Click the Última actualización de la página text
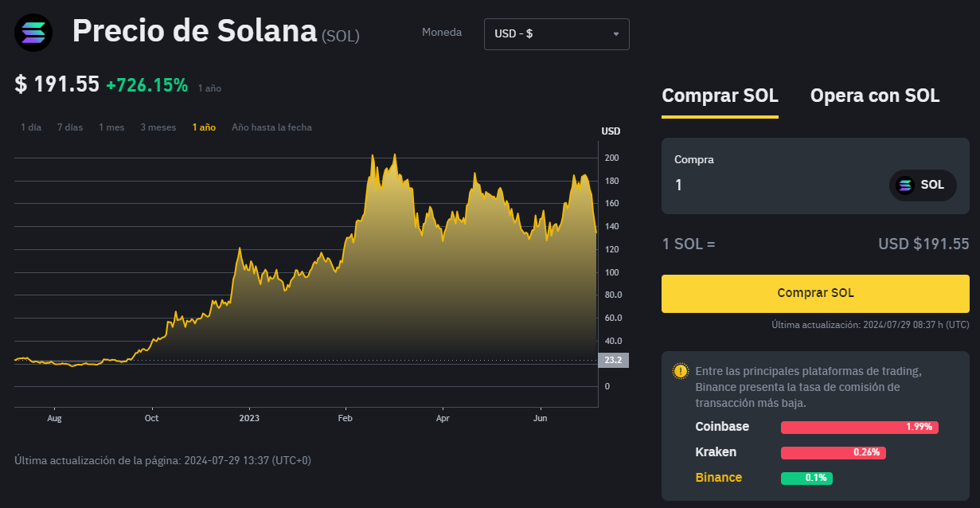Image resolution: width=980 pixels, height=508 pixels. tap(163, 460)
